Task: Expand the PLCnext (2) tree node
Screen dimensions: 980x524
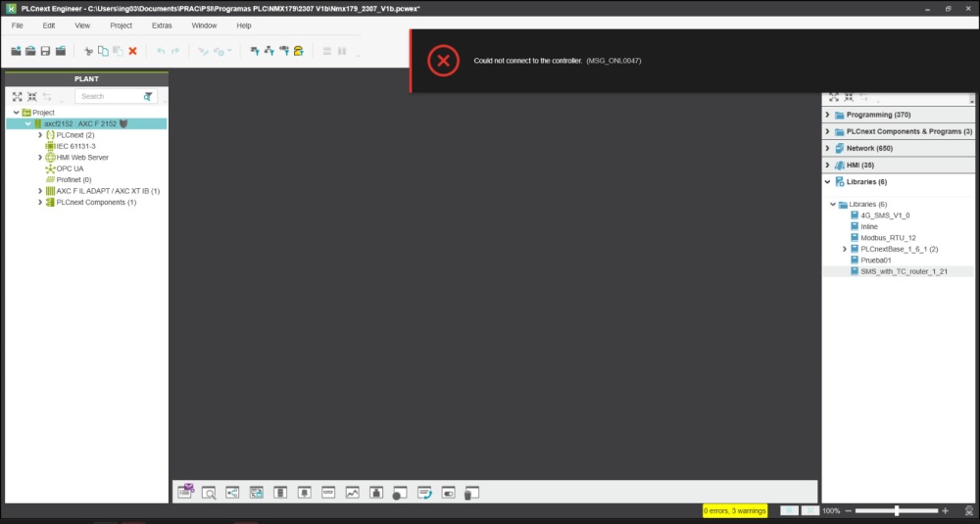Action: click(40, 135)
